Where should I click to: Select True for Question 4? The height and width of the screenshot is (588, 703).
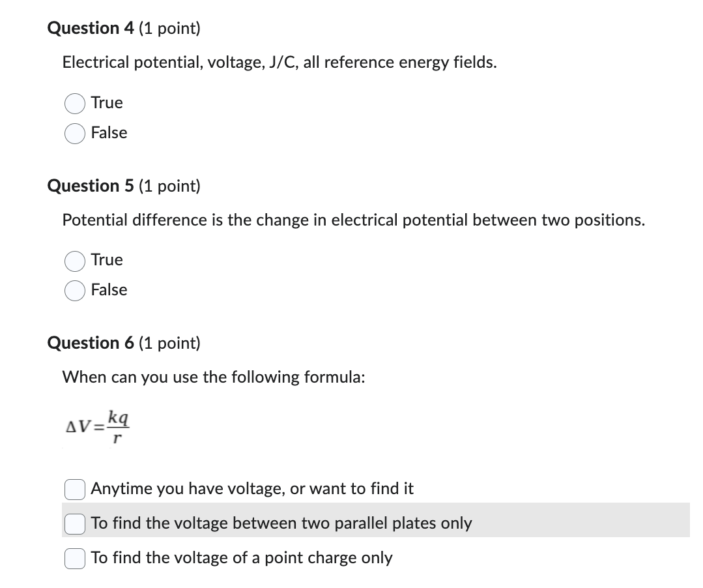tap(74, 103)
